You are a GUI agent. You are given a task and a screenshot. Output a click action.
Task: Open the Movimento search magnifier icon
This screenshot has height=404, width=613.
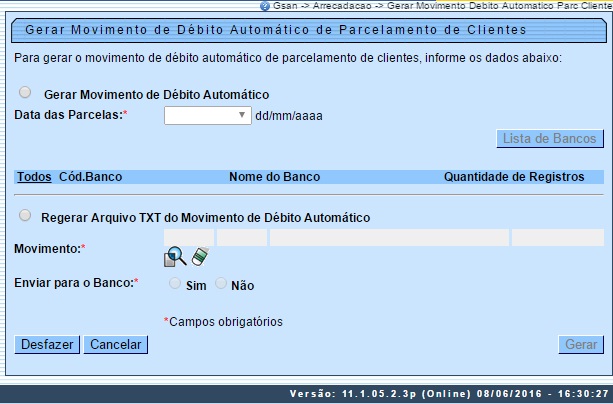pyautogui.click(x=175, y=257)
